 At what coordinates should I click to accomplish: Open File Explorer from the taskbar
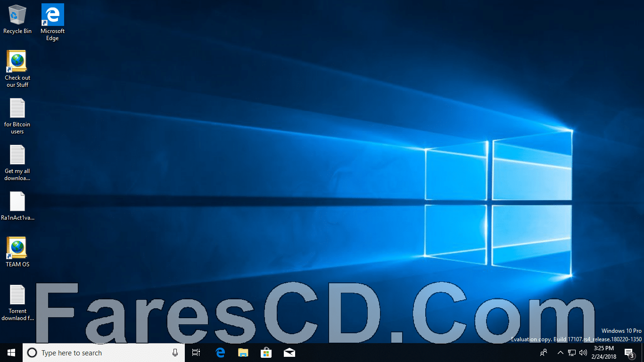coord(243,353)
